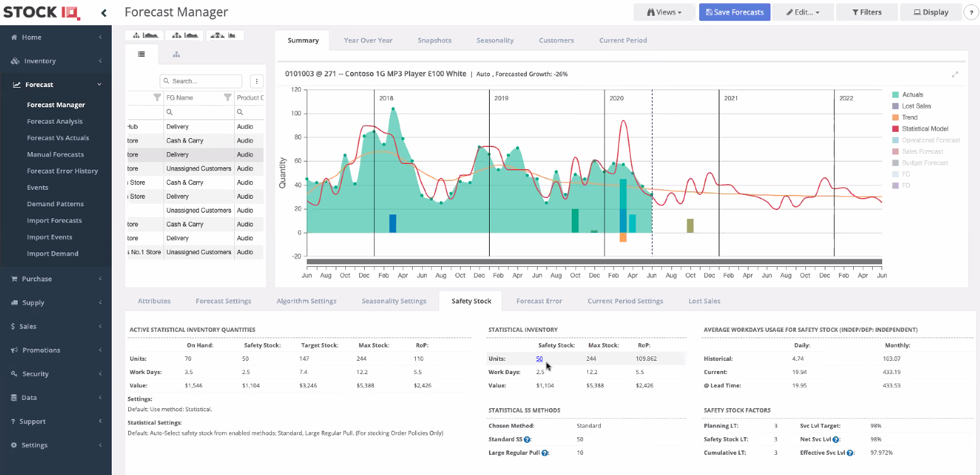
Task: Select the side-by-side tree and chart layout icon
Action: [x=184, y=35]
